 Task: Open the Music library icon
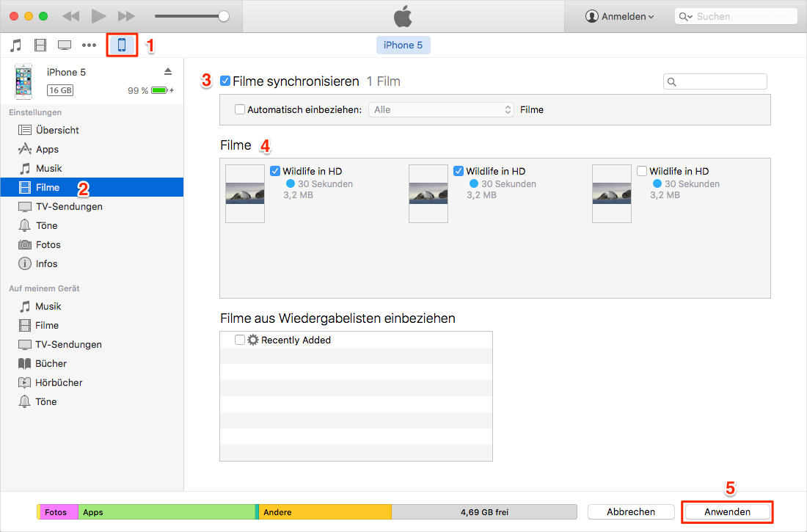point(16,45)
